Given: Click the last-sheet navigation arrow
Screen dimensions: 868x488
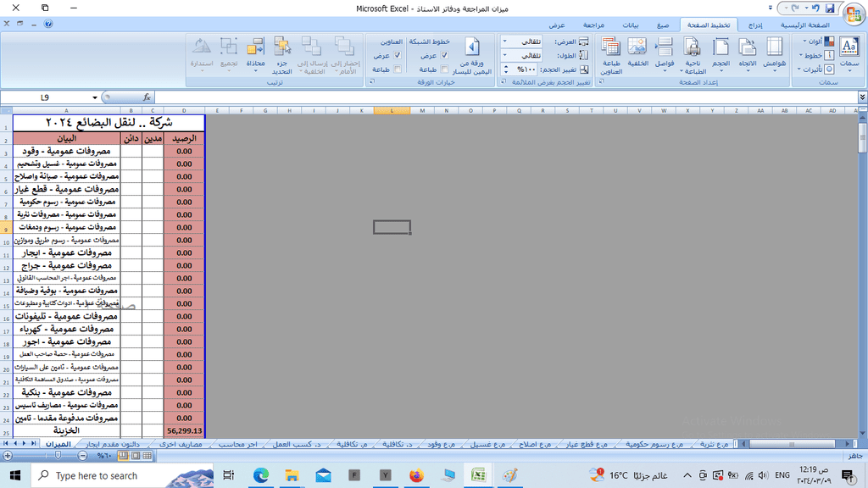Looking at the screenshot, I should pos(33,444).
